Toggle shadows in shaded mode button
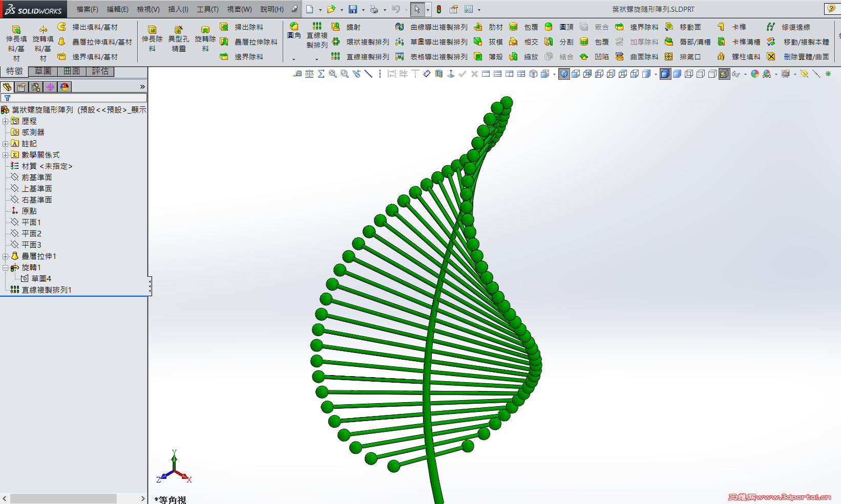 [724, 74]
